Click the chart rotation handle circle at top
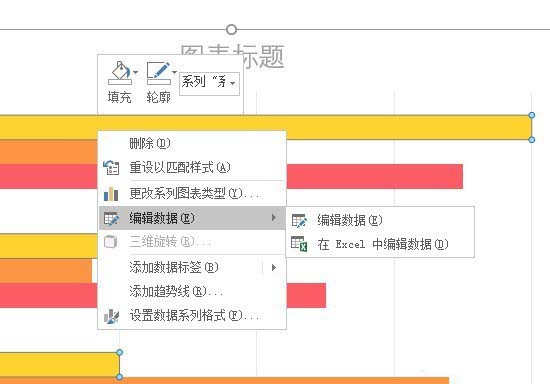 click(x=232, y=30)
